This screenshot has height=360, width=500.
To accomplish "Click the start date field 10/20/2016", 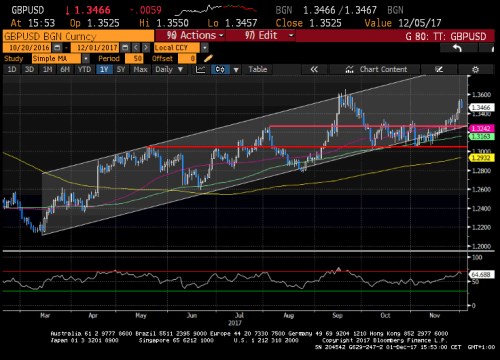I will [28, 48].
